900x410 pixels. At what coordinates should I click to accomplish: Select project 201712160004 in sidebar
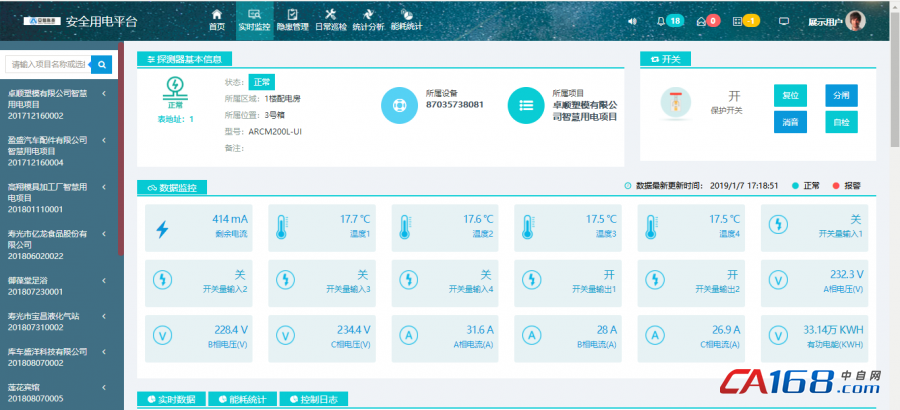(x=36, y=163)
